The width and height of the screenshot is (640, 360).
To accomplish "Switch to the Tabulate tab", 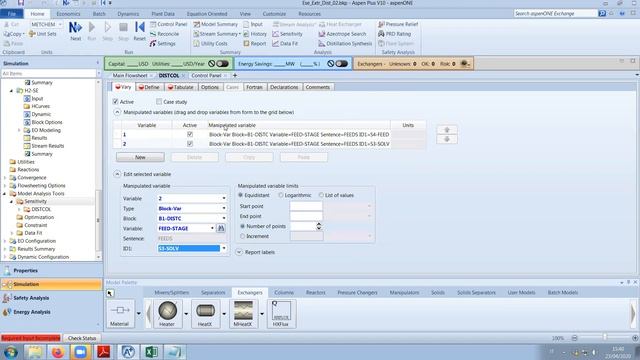I will pyautogui.click(x=180, y=87).
